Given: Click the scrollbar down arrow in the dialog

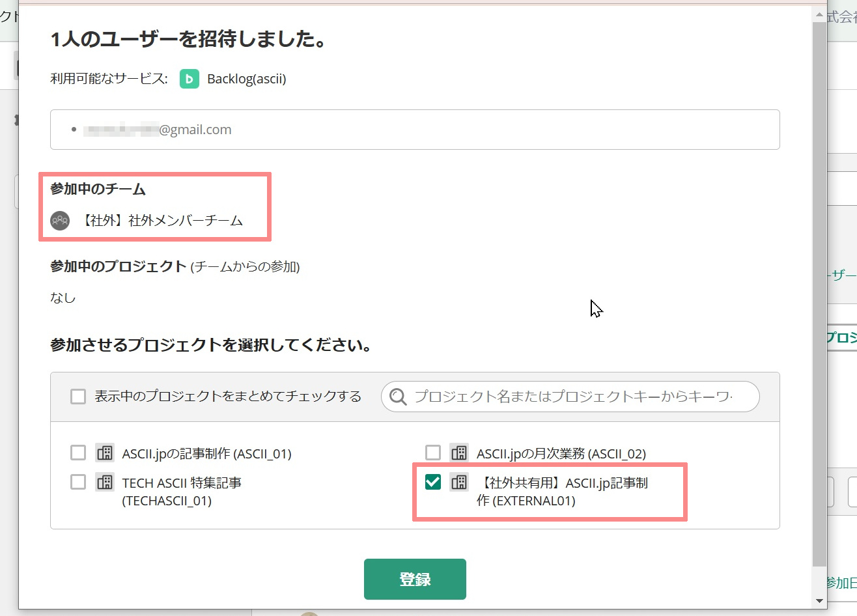Looking at the screenshot, I should pos(820,601).
